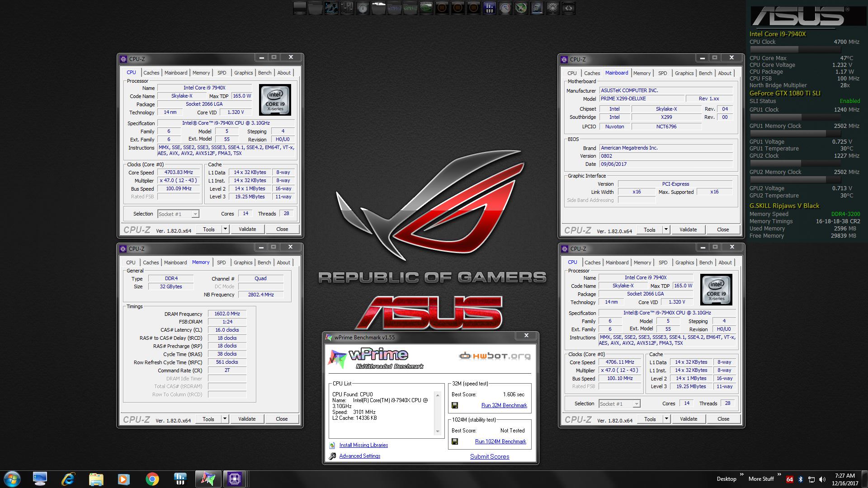Select Memory tab in Mainboard CPU-Z window
The image size is (868, 488).
642,73
